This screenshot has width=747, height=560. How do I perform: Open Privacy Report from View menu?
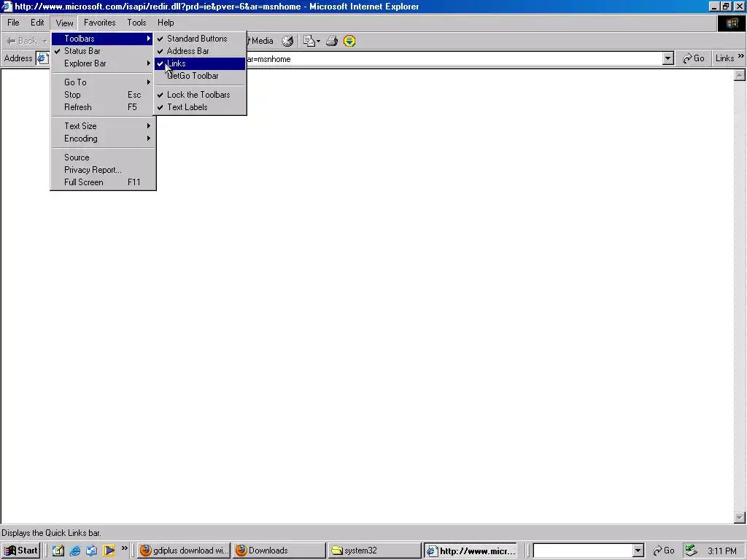tap(103, 170)
